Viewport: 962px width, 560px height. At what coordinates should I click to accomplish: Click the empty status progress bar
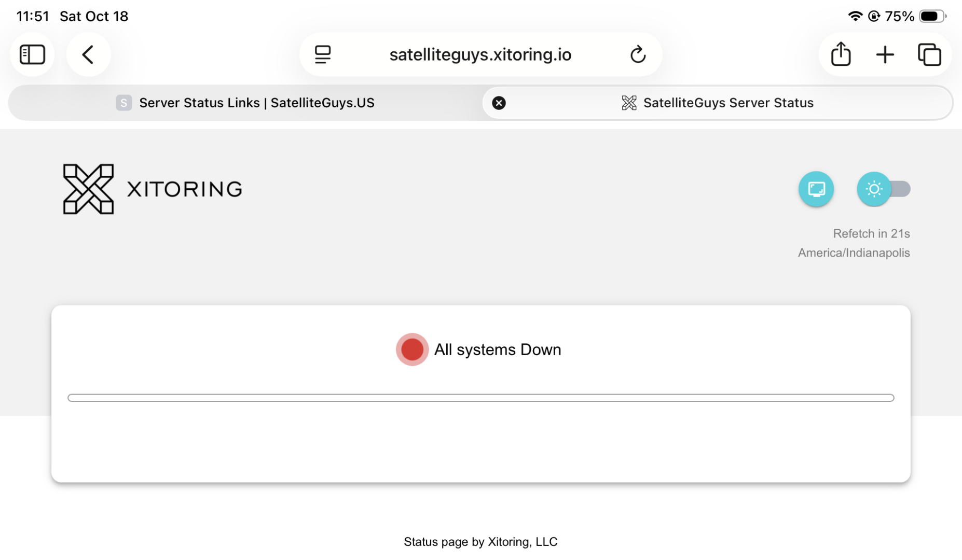click(480, 398)
